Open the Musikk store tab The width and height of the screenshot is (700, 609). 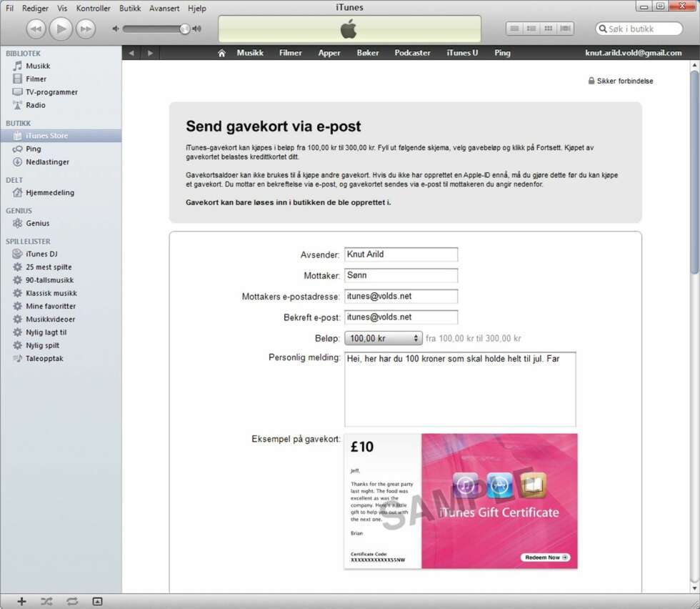(250, 53)
